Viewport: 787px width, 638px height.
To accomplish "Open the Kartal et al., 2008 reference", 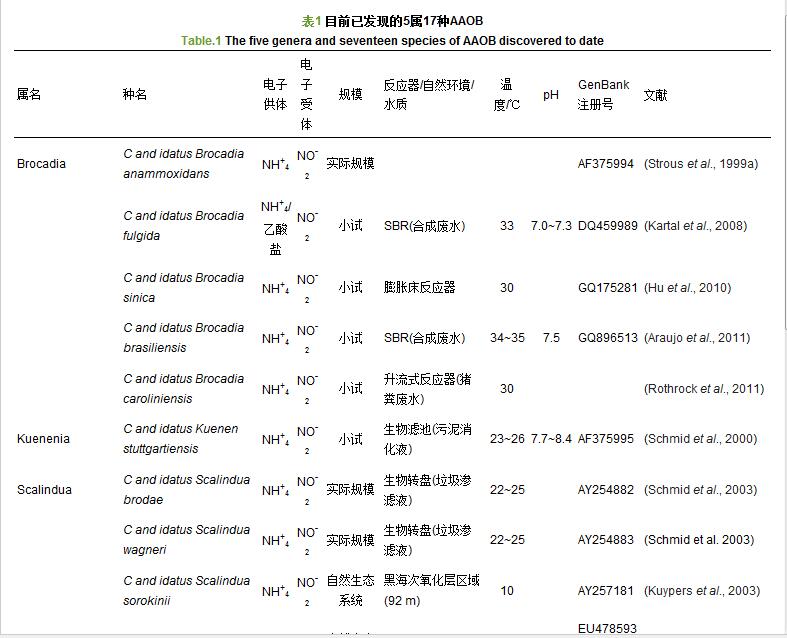I will coord(695,226).
